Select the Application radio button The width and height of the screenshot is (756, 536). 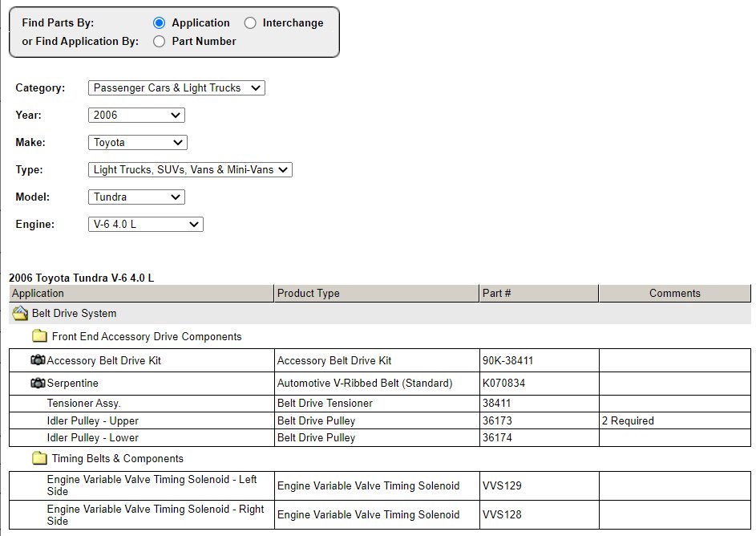pos(159,22)
